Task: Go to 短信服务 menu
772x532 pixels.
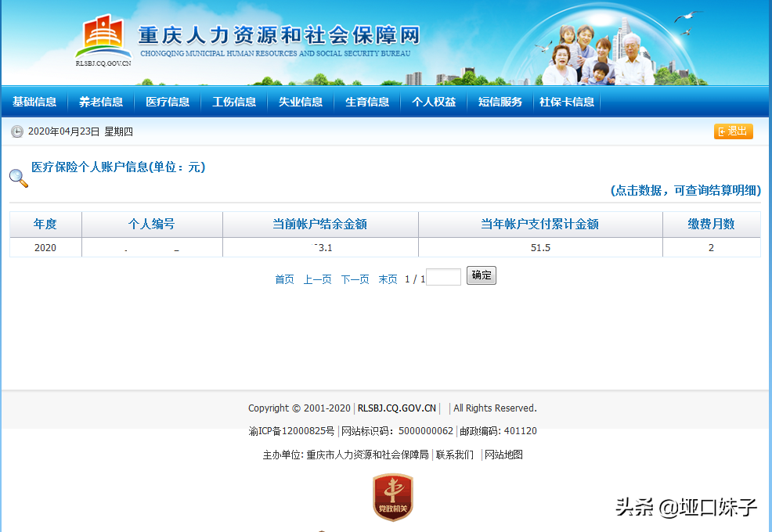Action: (x=500, y=102)
